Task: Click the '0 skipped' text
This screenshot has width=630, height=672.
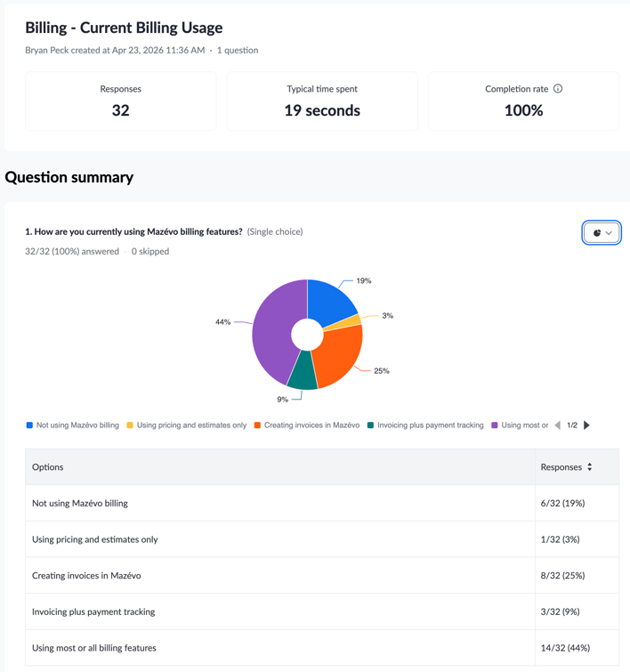Action: coord(150,251)
